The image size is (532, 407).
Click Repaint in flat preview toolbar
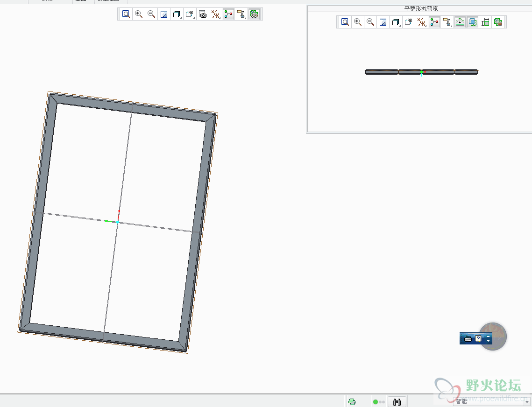pos(383,22)
